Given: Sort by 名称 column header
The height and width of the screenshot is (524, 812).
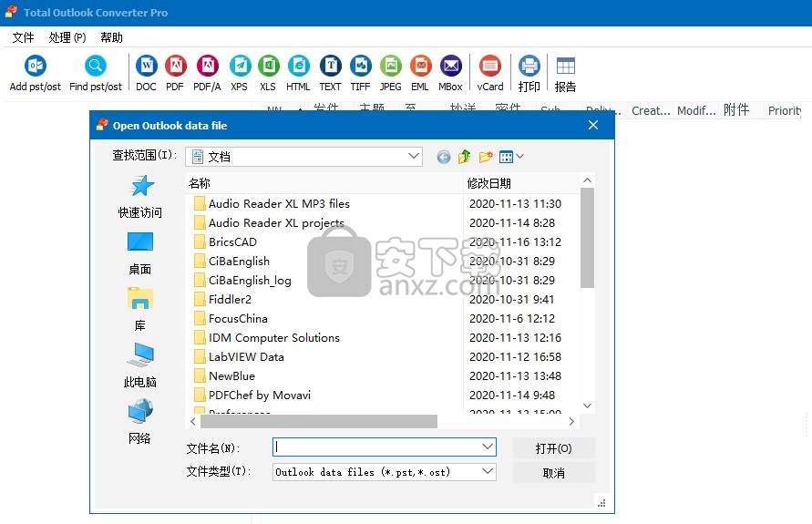Looking at the screenshot, I should 324,183.
